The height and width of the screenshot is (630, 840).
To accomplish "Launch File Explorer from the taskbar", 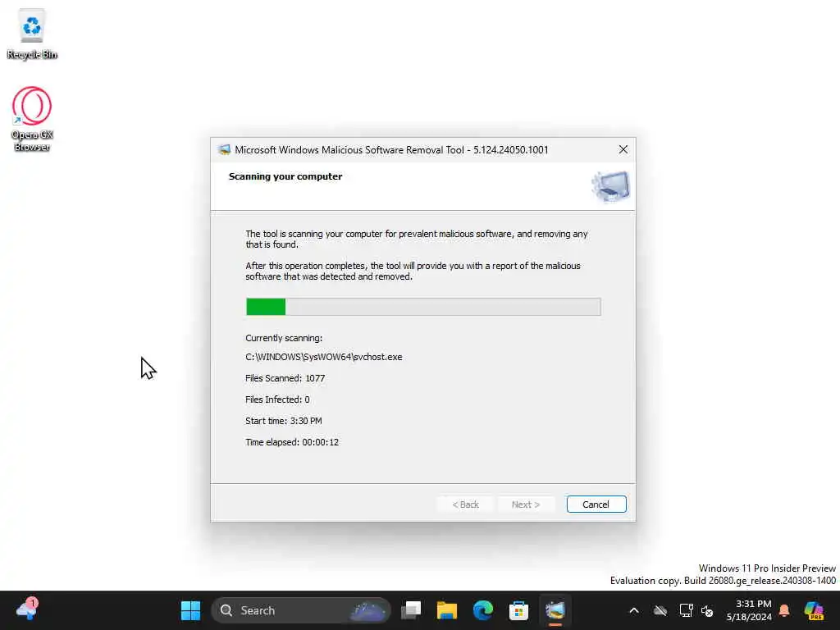I will pos(447,610).
